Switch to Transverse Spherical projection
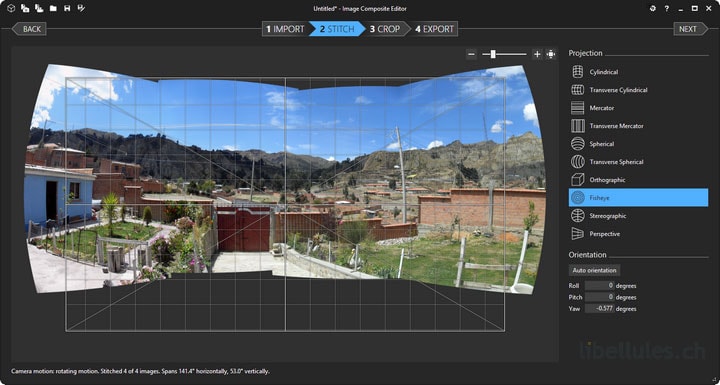 click(x=638, y=161)
